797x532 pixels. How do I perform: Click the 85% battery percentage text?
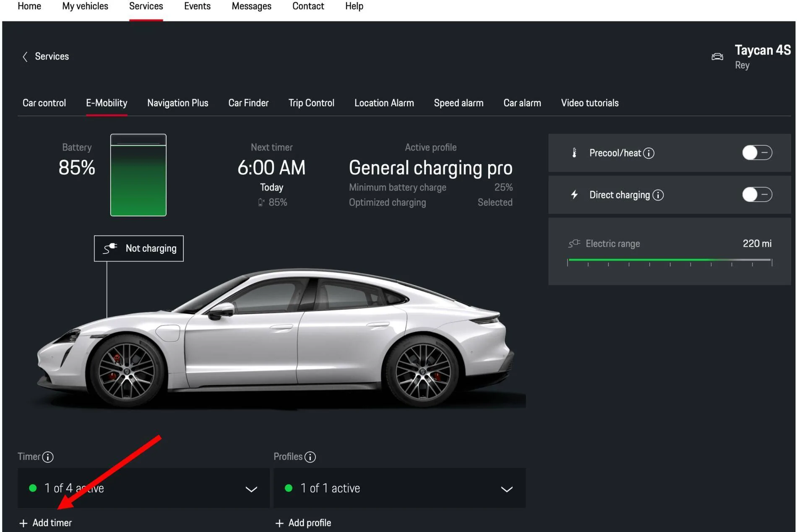77,168
